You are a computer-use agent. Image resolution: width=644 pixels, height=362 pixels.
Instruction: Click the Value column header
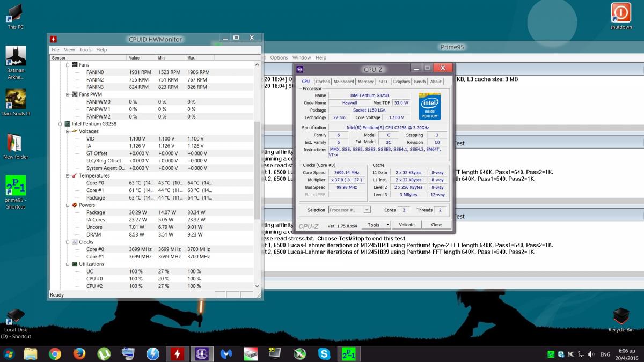pyautogui.click(x=141, y=57)
